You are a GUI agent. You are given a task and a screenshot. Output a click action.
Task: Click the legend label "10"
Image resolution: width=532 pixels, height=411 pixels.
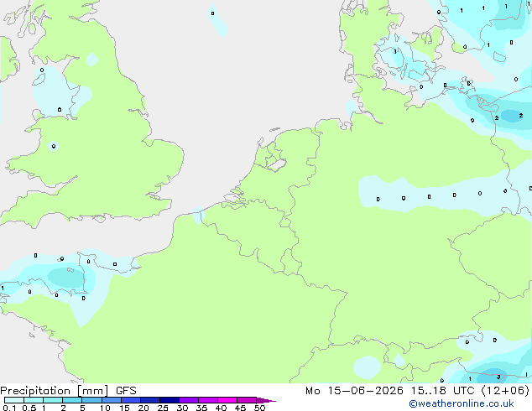pos(105,408)
